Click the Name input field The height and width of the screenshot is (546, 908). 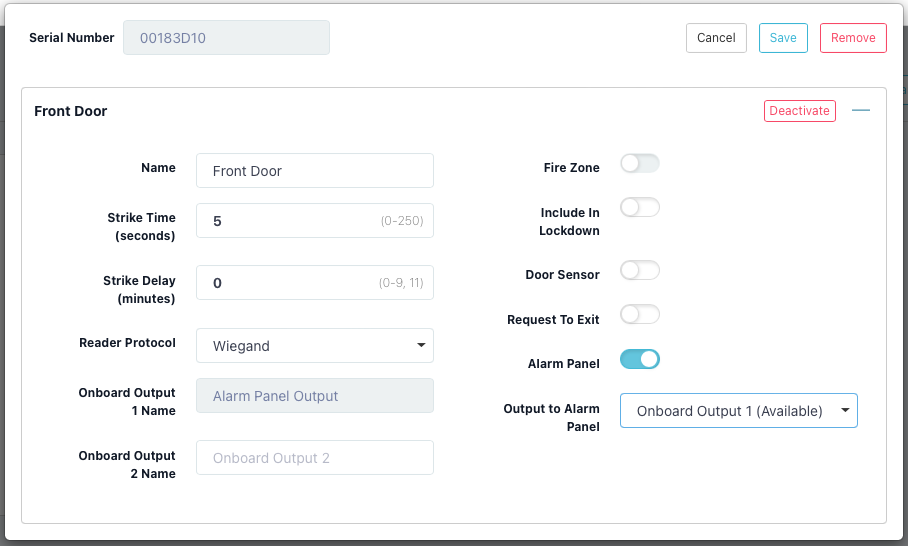pos(315,171)
